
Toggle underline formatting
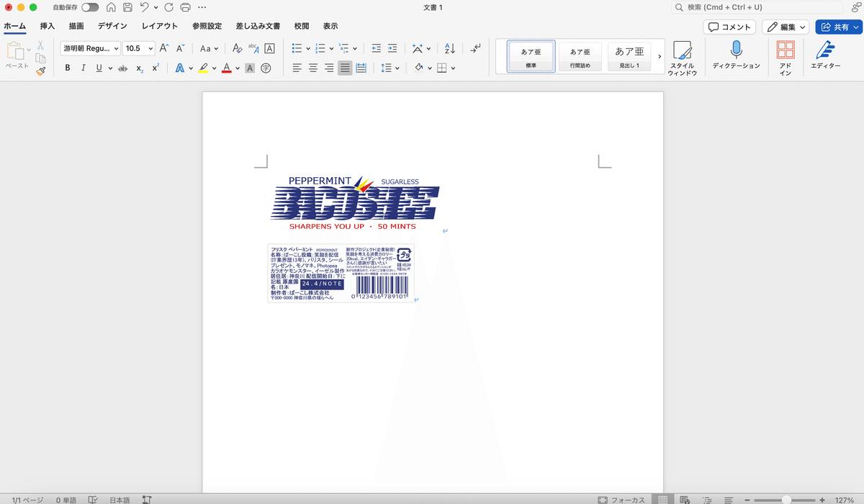98,68
